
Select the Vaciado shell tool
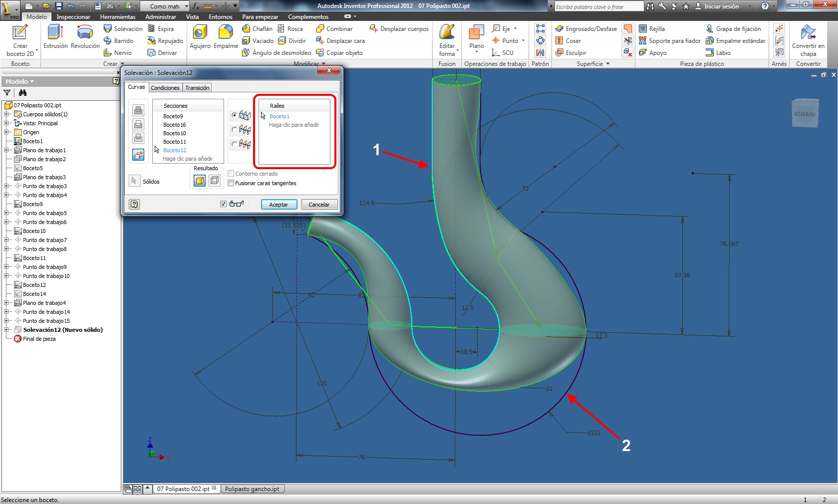tap(258, 40)
